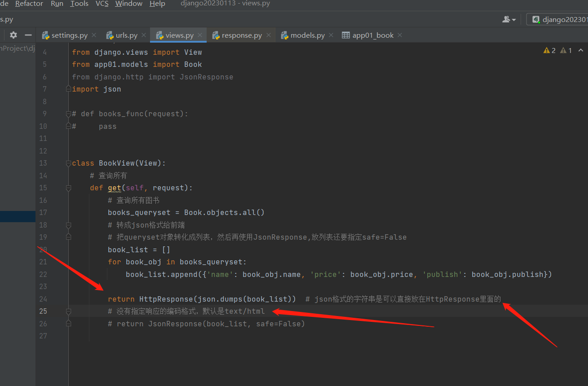Screen dimensions: 588x386
Task: Close the views.py tab
Action: coord(200,35)
